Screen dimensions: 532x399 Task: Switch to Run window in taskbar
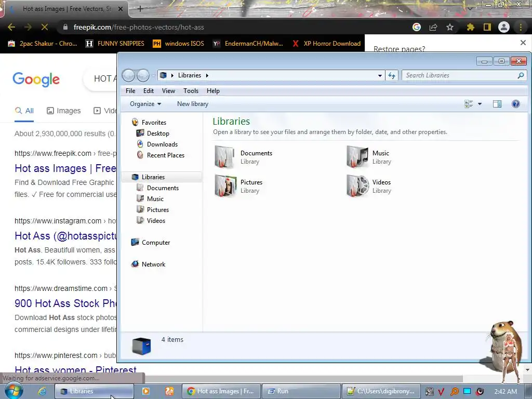[301, 391]
